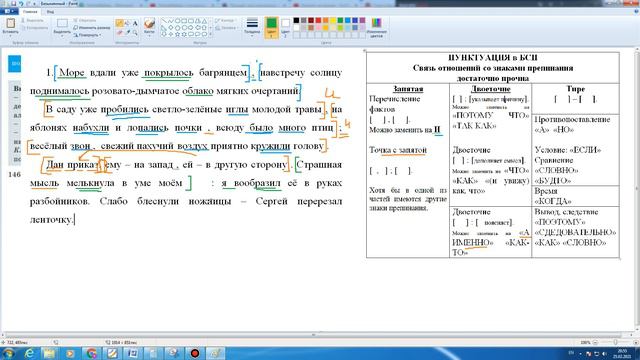Screen dimensions: 640x360
Task: Open the shape Outline (Контур) dropdown
Action: tap(226, 20)
